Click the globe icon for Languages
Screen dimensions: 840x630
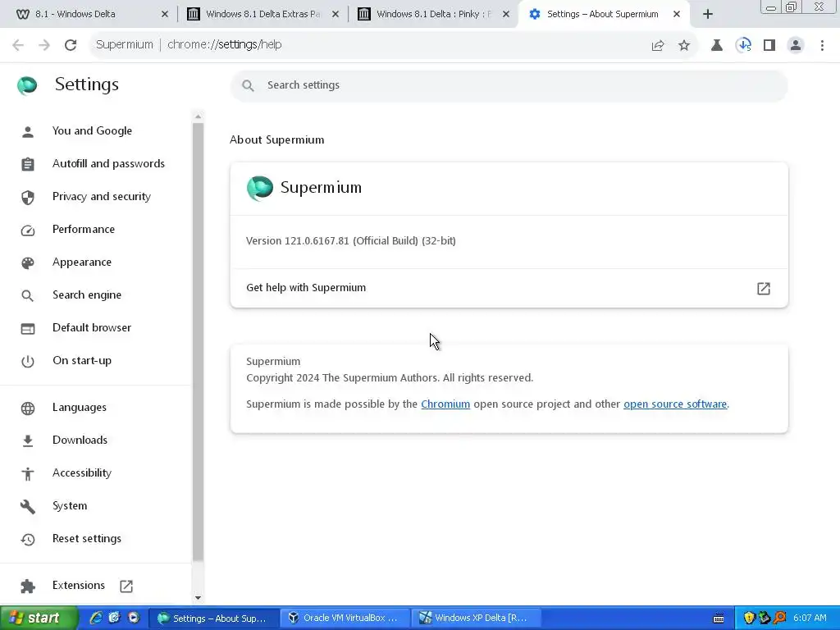[28, 409]
